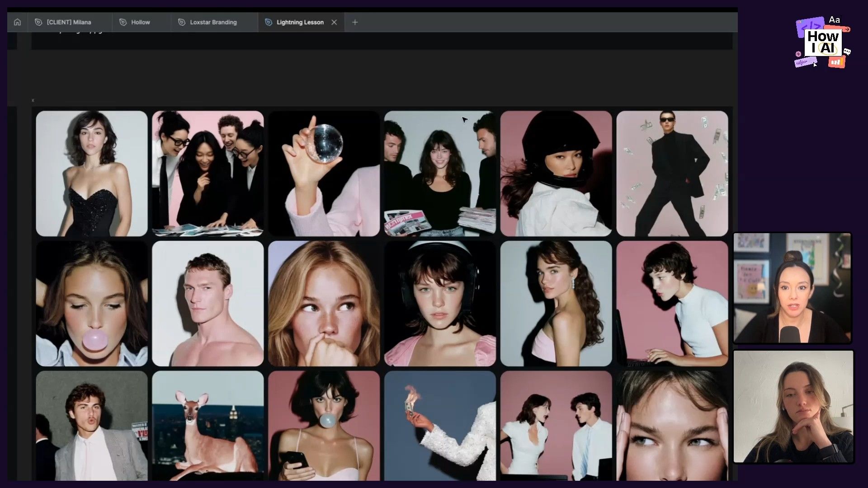The width and height of the screenshot is (868, 488).
Task: Select woman in black helmet image
Action: pos(556,174)
